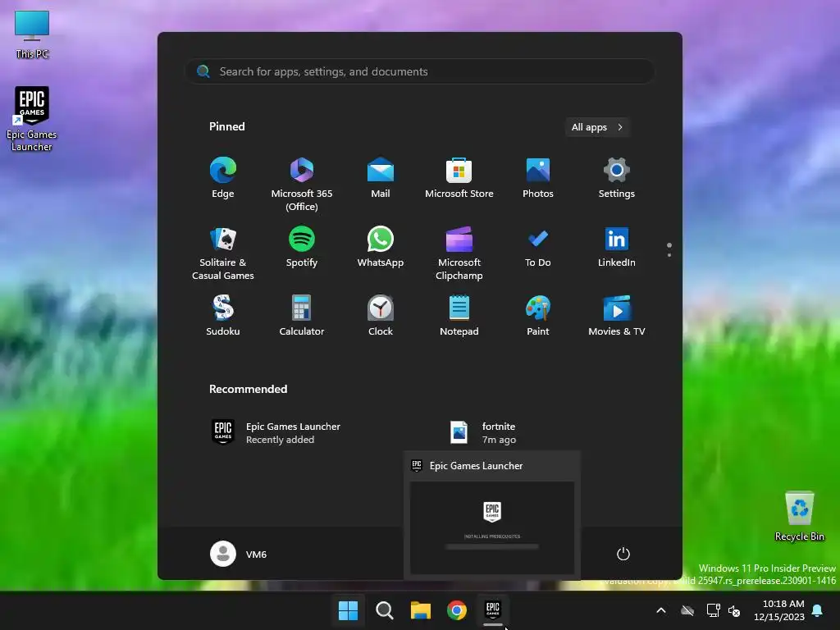Open the Mail app
Image resolution: width=840 pixels, height=630 pixels.
tap(381, 178)
